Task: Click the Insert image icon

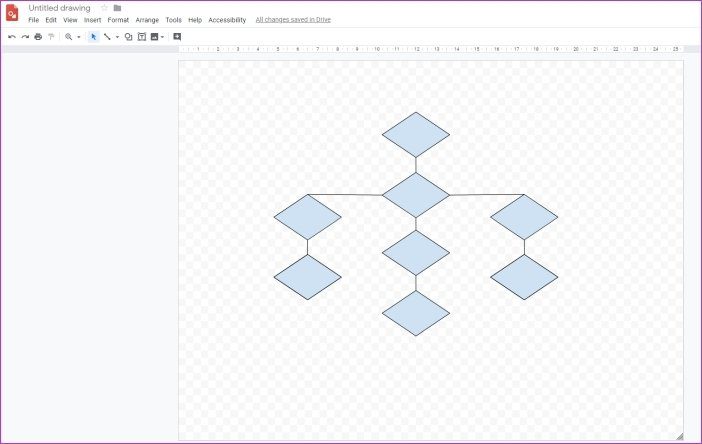Action: 154,37
